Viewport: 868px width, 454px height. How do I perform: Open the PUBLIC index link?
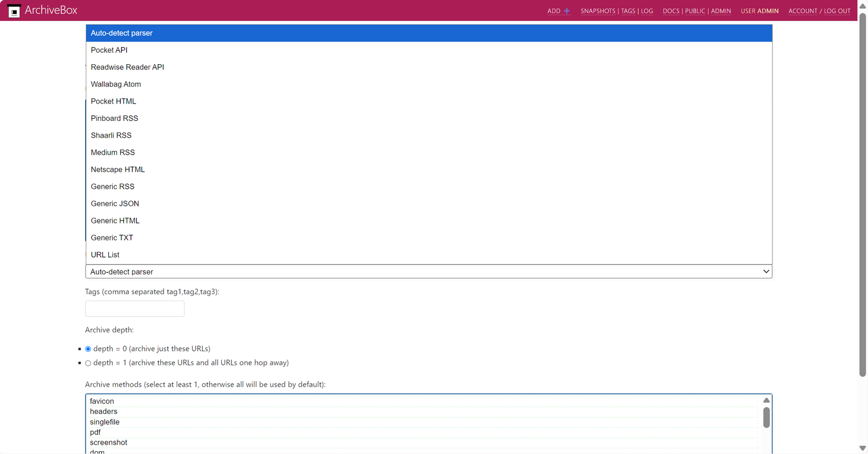[695, 11]
